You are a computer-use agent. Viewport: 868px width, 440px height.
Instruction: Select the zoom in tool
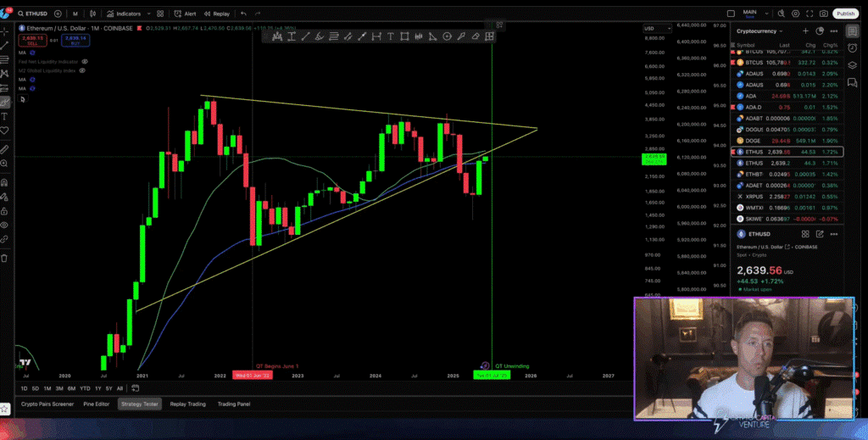click(x=4, y=164)
